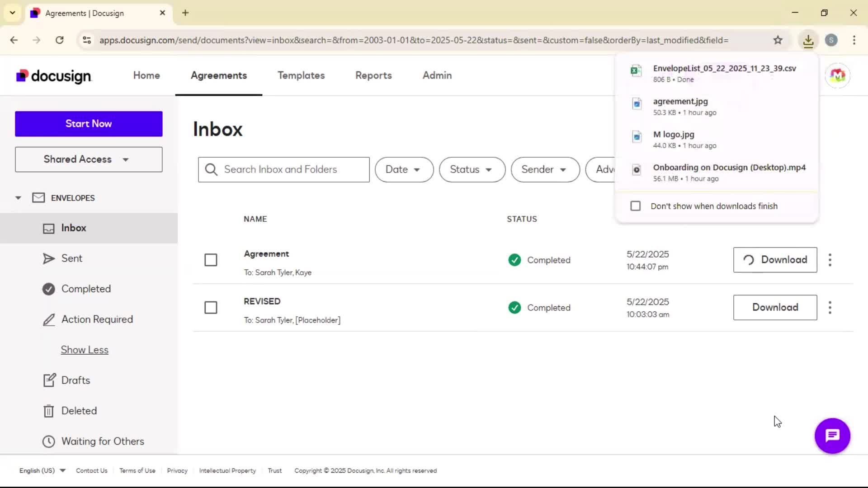The height and width of the screenshot is (488, 868).
Task: Go to the Home tab
Action: (x=146, y=75)
